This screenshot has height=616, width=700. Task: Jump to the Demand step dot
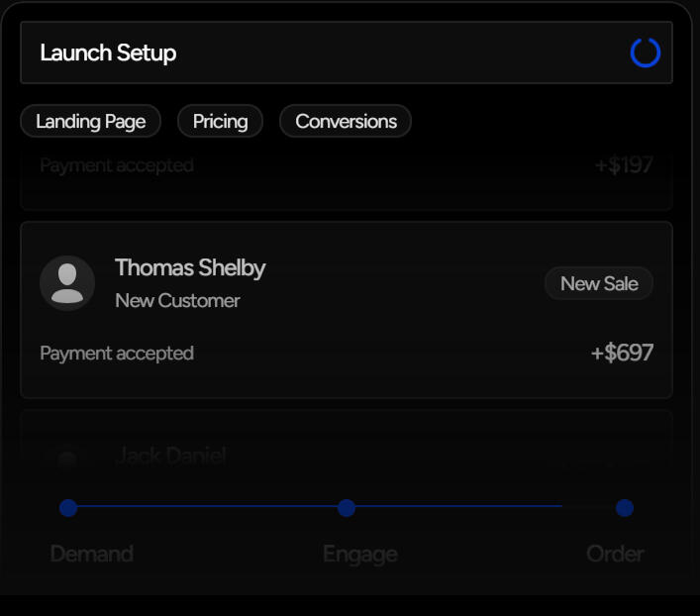click(68, 508)
